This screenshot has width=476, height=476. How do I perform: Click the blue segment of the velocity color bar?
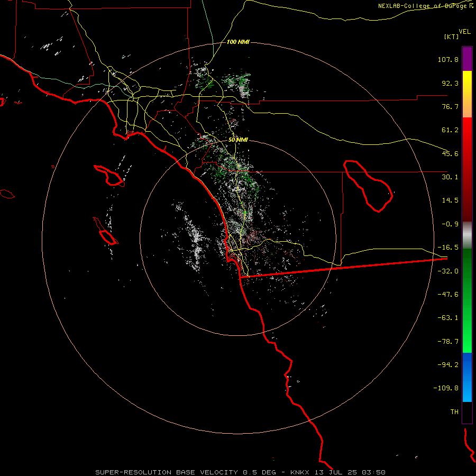pos(467,377)
